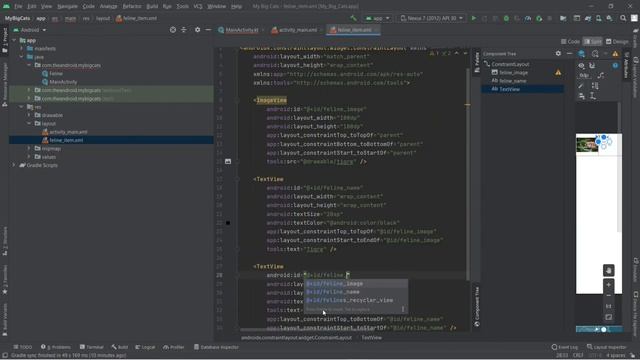The width and height of the screenshot is (640, 360).
Task: Expand the values folder
Action: pos(29,157)
